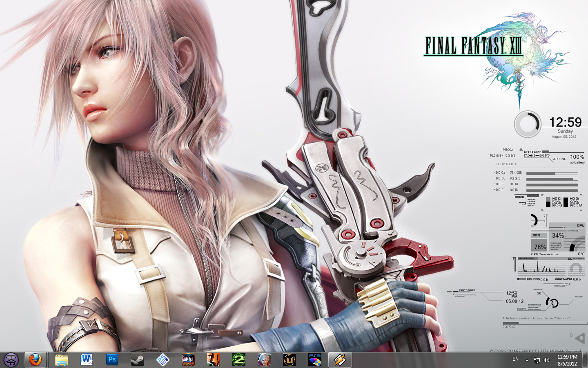Open the taskbar clock showing 8/5/2012
Viewport: 588px width, 368px height.
pyautogui.click(x=567, y=360)
